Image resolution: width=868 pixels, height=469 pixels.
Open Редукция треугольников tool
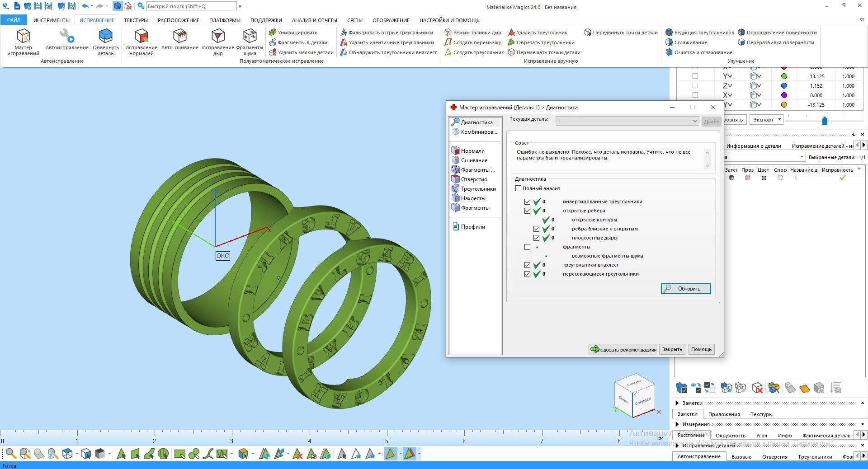700,33
